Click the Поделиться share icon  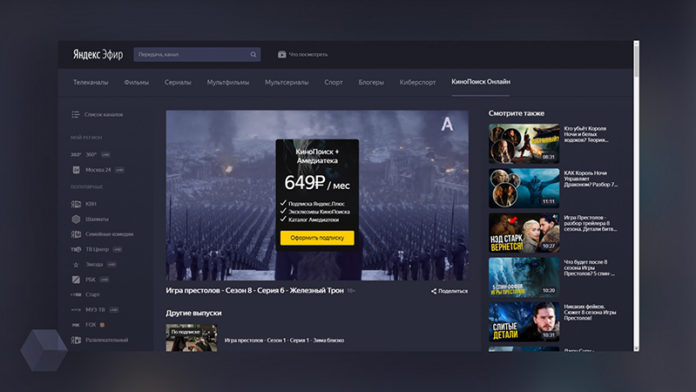pos(434,291)
